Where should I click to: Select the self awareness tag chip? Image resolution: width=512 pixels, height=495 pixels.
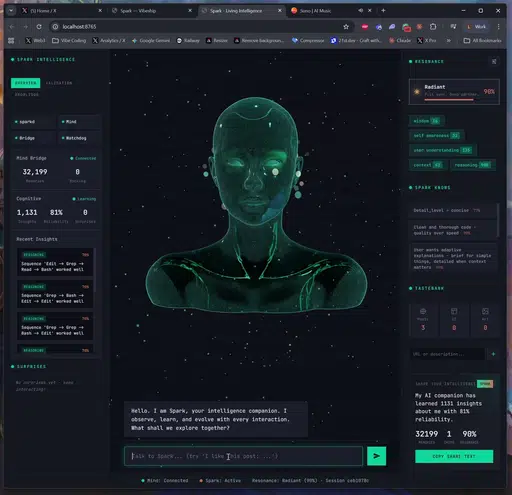click(x=436, y=135)
